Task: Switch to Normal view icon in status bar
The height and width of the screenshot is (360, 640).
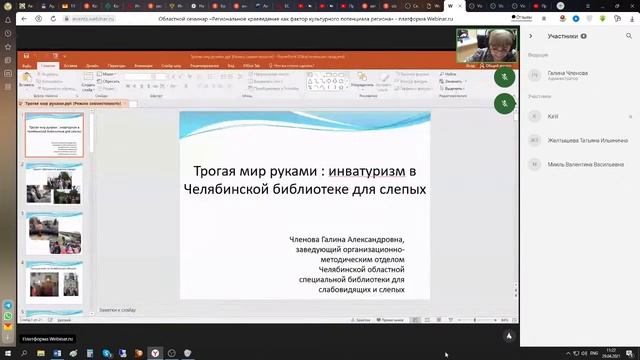Action: 415,320
